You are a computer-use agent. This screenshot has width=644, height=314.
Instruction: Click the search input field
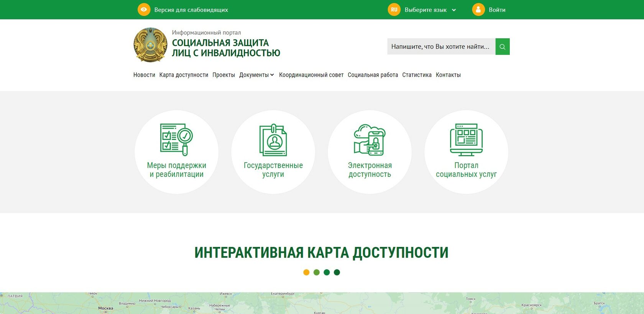point(441,47)
